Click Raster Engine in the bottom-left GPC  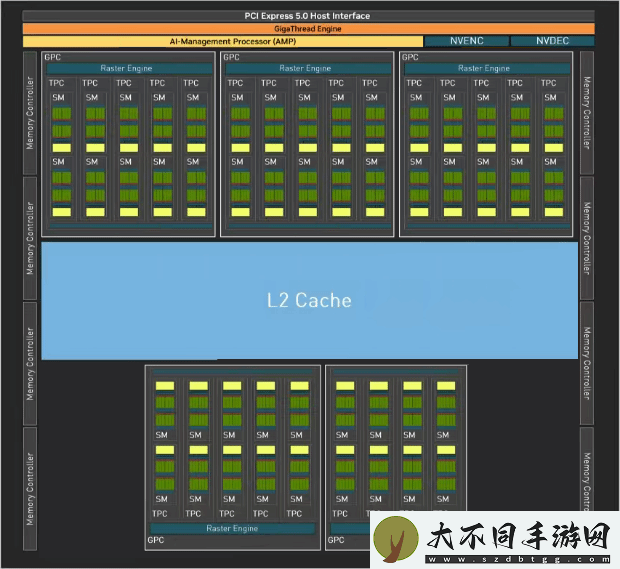232,528
